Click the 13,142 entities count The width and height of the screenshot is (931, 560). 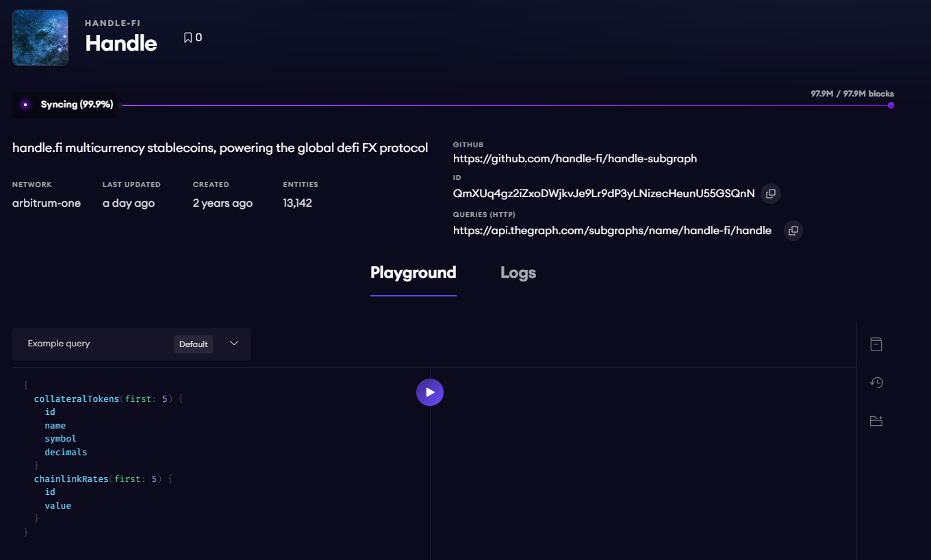[298, 203]
